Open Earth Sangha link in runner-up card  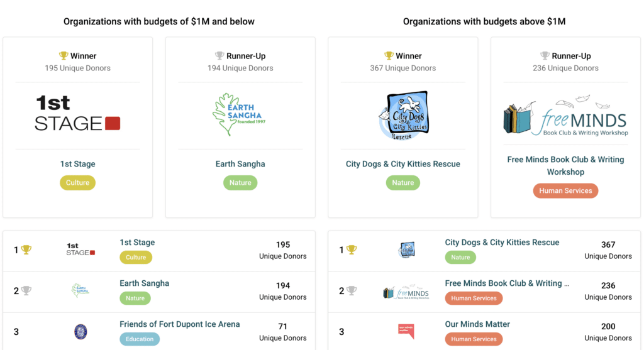[240, 164]
